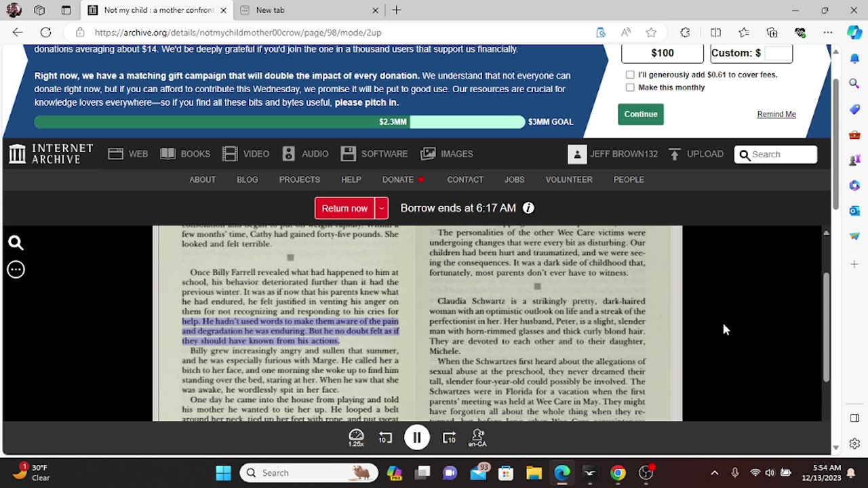Open the browser Extensions puzzle icon
The width and height of the screenshot is (868, 488).
point(685,33)
